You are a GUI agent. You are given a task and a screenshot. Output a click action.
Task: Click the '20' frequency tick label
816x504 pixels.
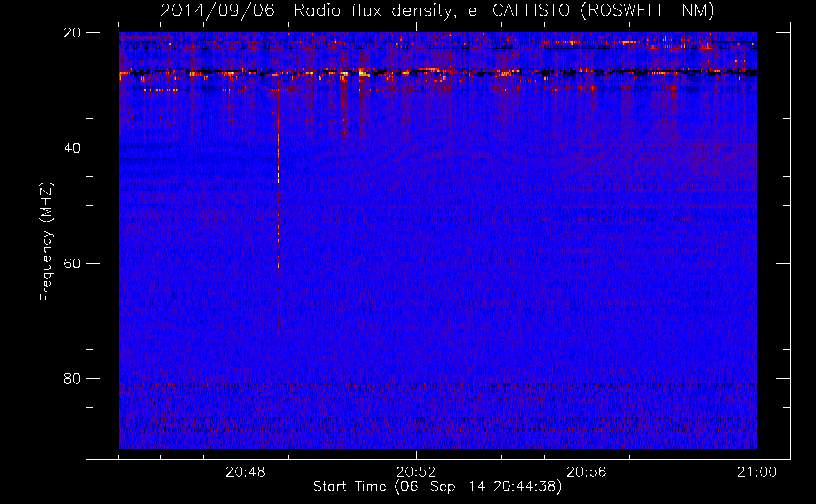(72, 33)
